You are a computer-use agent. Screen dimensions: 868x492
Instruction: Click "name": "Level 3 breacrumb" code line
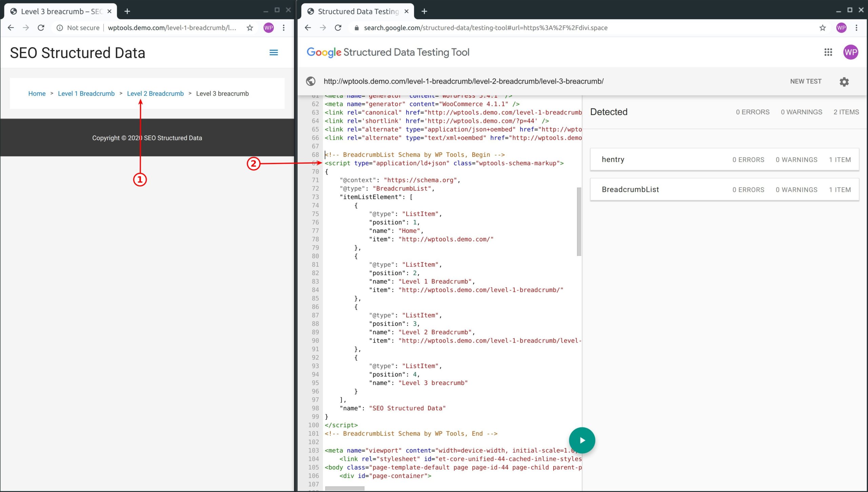[x=418, y=383]
